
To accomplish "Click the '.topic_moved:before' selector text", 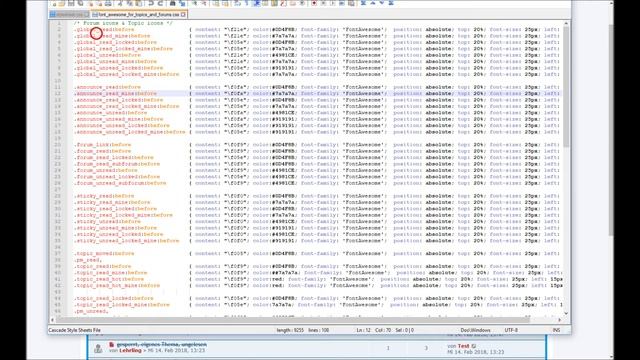I will click(104, 253).
